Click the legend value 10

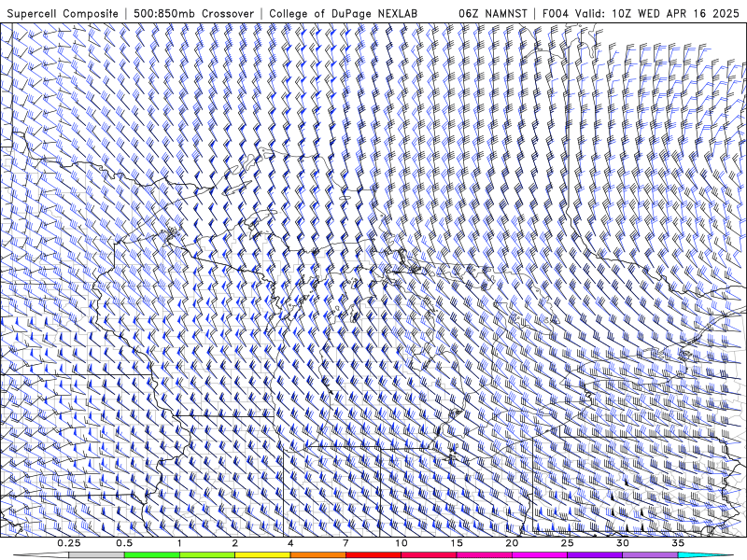402,543
